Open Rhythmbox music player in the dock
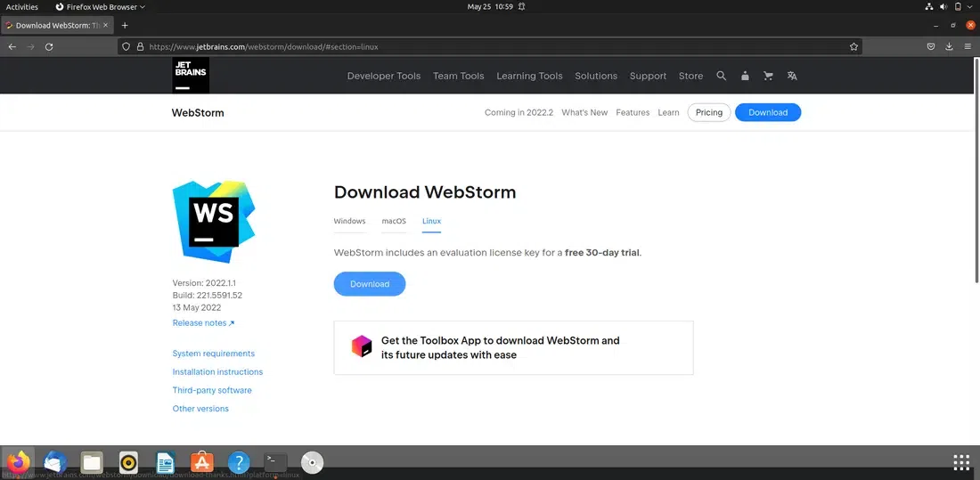This screenshot has height=480, width=980. click(129, 462)
